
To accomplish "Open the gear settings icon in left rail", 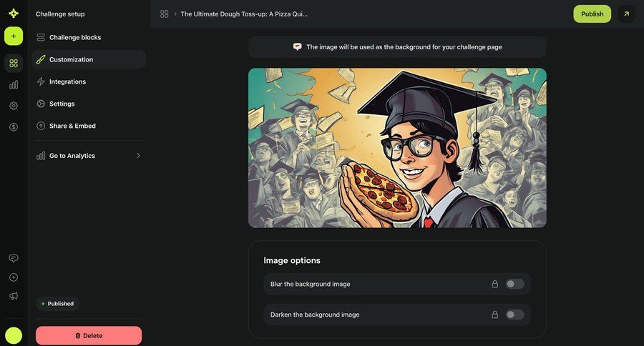I will [x=14, y=106].
